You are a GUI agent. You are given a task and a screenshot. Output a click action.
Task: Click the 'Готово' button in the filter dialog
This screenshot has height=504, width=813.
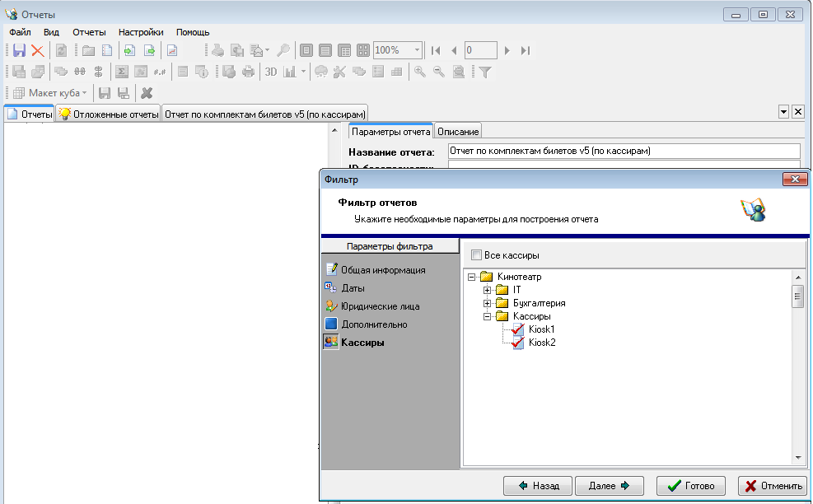(690, 486)
